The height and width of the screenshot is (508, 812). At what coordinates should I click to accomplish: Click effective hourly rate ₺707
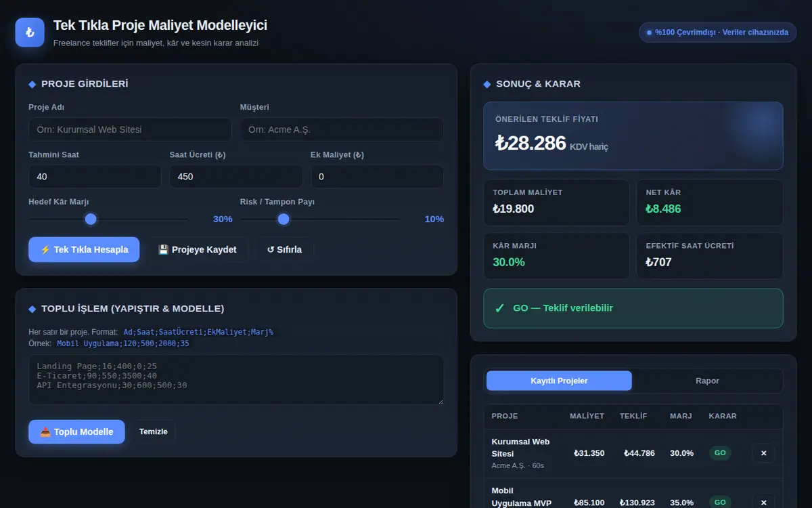(x=658, y=262)
